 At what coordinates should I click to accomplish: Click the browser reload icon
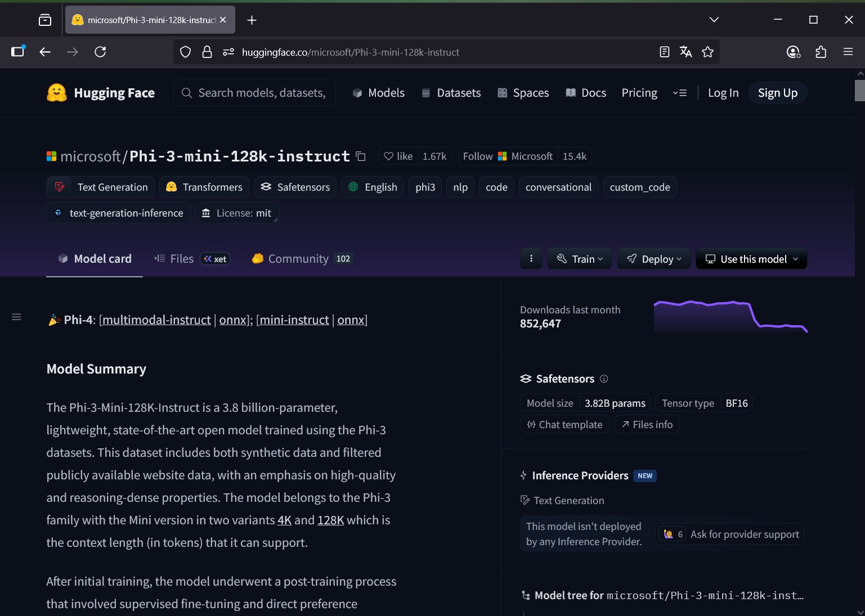coord(100,52)
